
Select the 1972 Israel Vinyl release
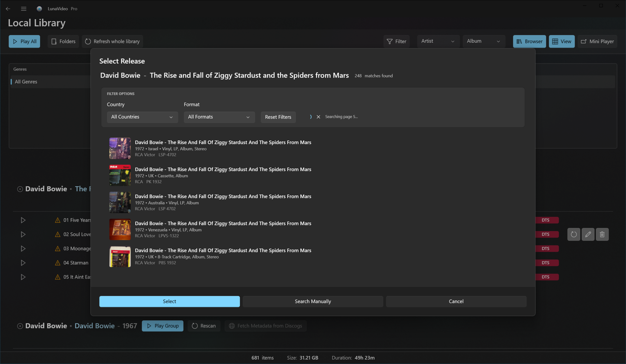pyautogui.click(x=313, y=148)
